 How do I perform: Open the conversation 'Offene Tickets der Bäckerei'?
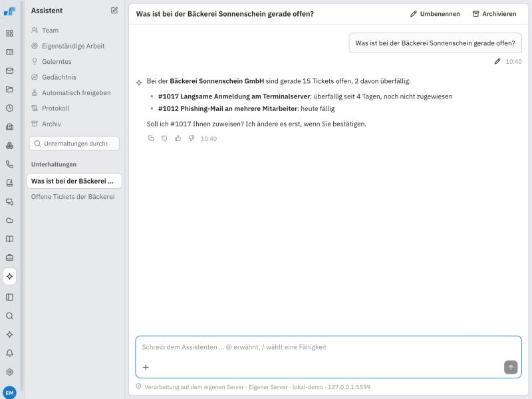(x=74, y=196)
